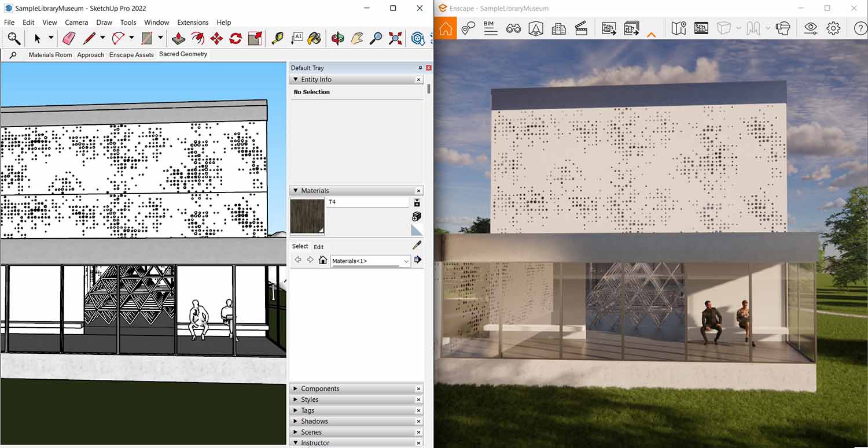The image size is (868, 448).
Task: Open the Edit tab in Materials
Action: [318, 247]
